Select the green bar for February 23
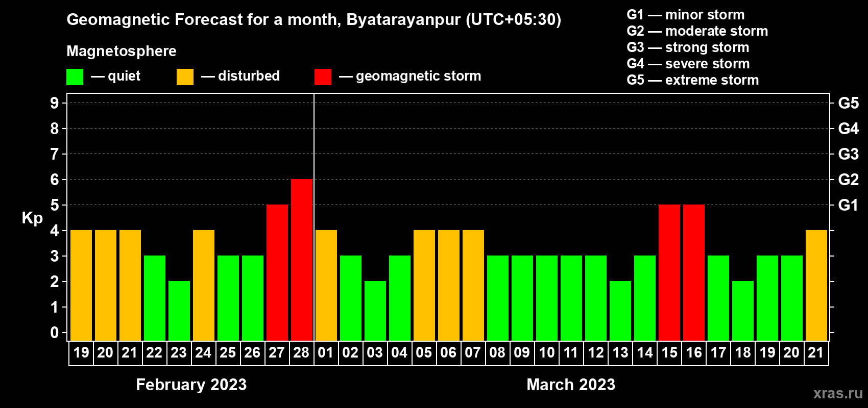The width and height of the screenshot is (868, 408). [x=179, y=311]
